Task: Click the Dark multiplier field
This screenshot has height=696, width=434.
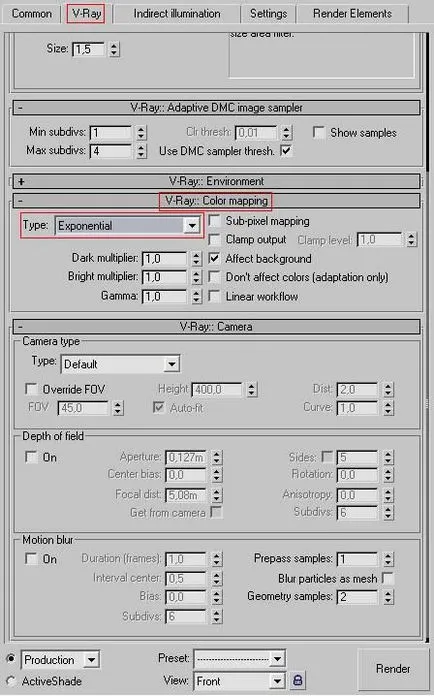Action: tap(165, 259)
